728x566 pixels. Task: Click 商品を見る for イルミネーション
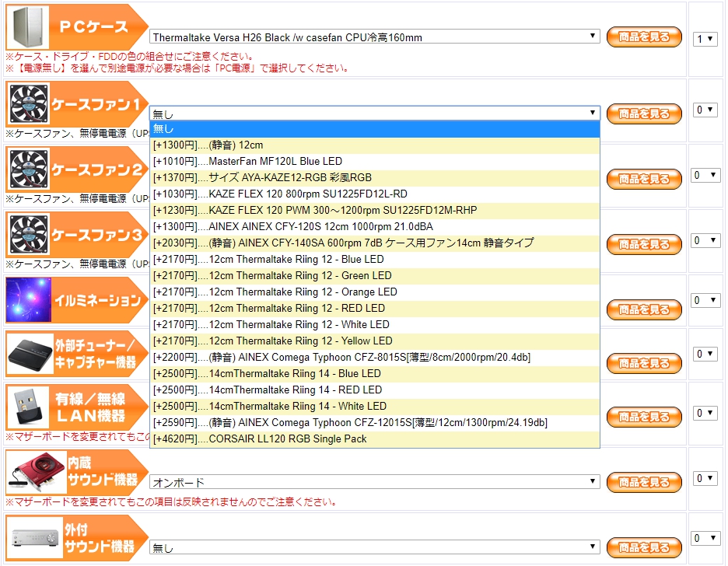644,310
